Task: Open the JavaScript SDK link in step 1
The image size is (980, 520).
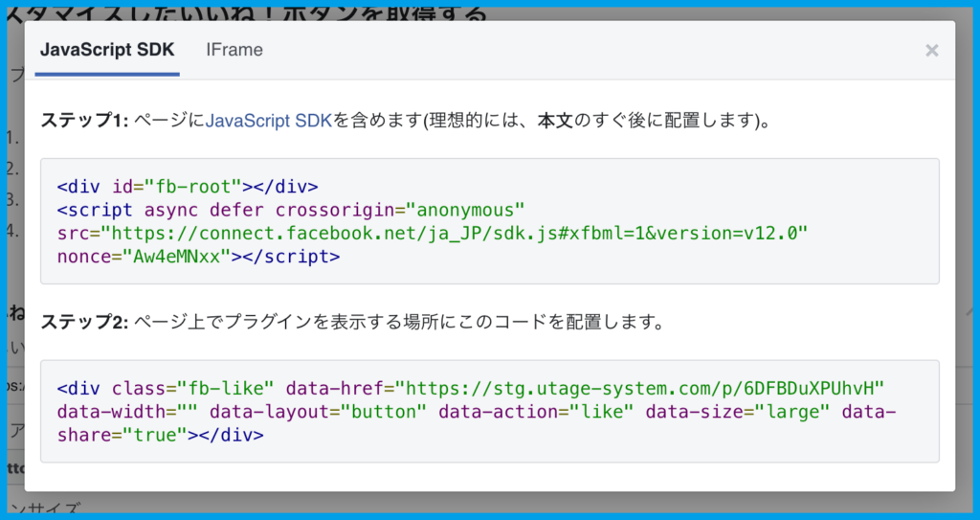Action: [x=269, y=122]
